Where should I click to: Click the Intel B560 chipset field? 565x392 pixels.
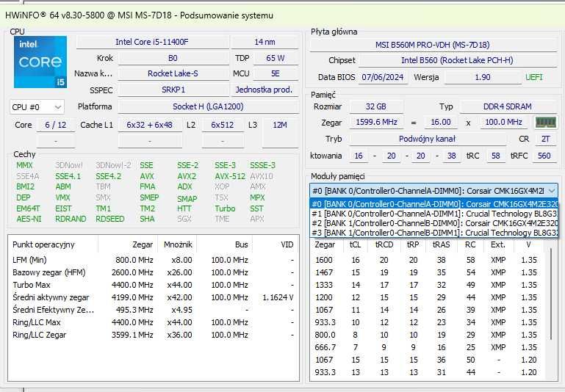tap(456, 61)
